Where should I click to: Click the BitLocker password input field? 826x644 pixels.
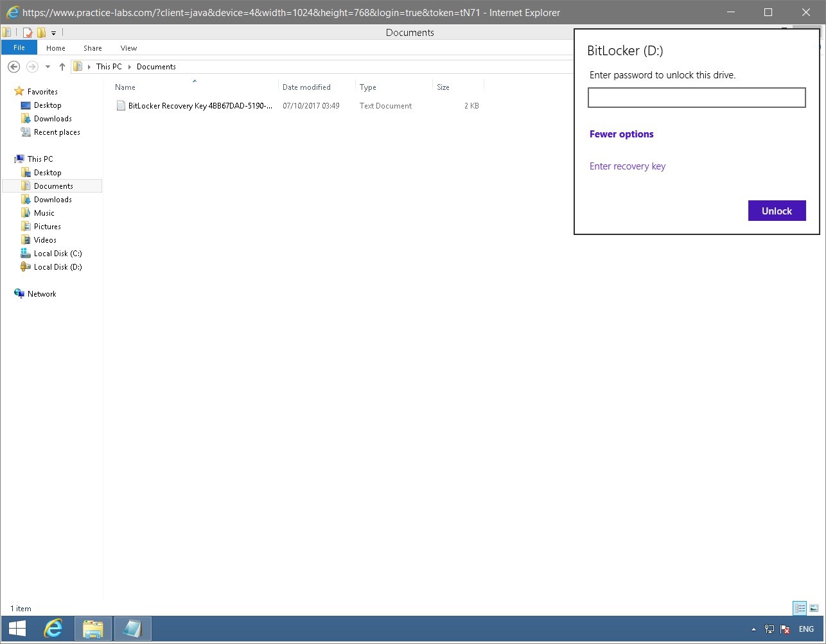(696, 97)
